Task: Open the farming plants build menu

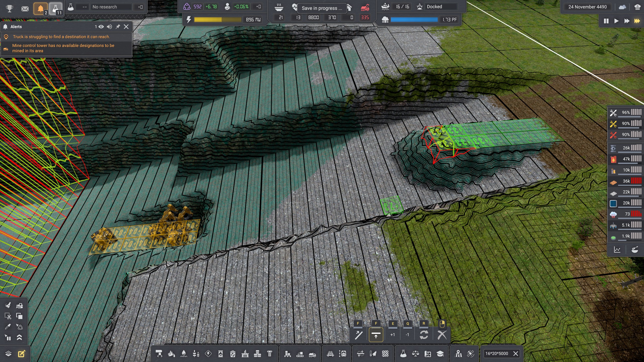Action: [x=196, y=354]
